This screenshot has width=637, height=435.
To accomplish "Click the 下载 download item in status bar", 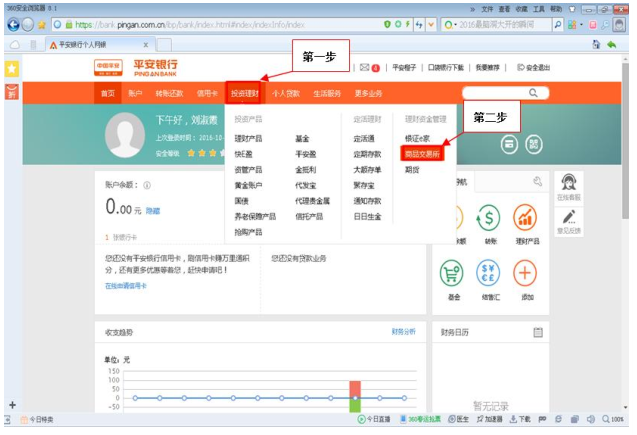I will click(520, 419).
